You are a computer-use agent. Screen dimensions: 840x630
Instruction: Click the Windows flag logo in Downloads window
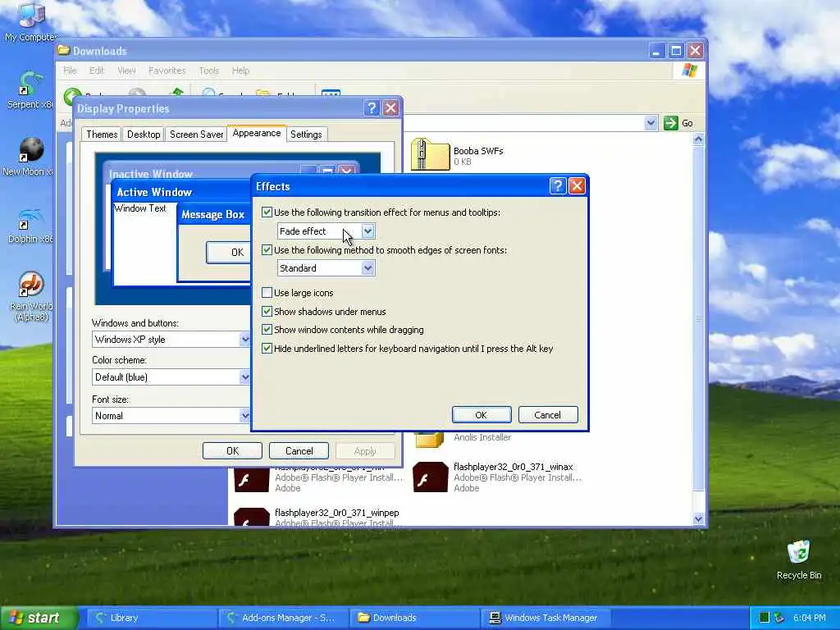pyautogui.click(x=689, y=71)
